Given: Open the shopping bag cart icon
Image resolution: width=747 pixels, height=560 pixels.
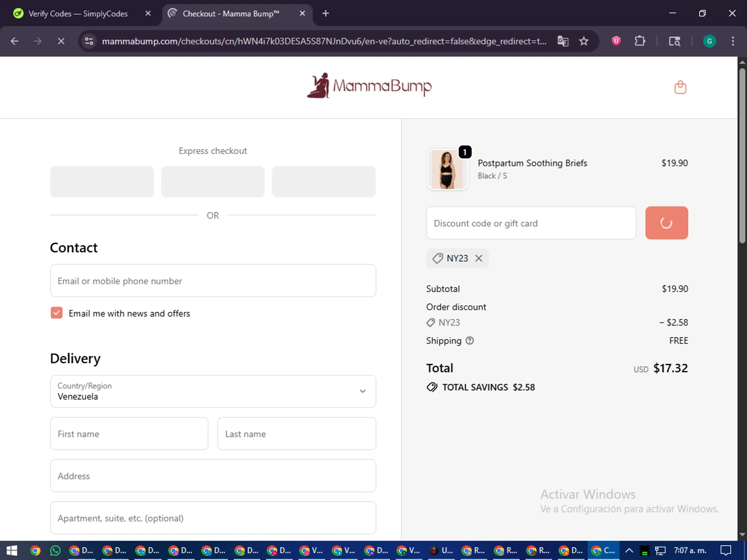Looking at the screenshot, I should (680, 87).
